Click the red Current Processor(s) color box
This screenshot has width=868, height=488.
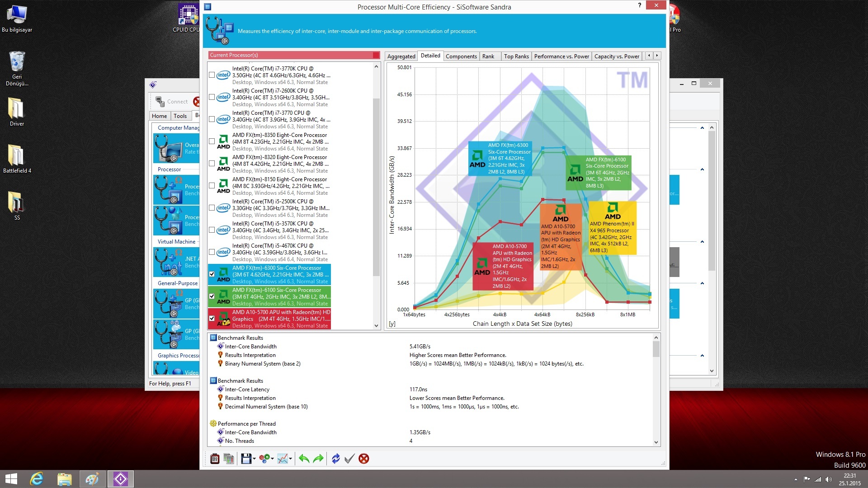tap(376, 55)
